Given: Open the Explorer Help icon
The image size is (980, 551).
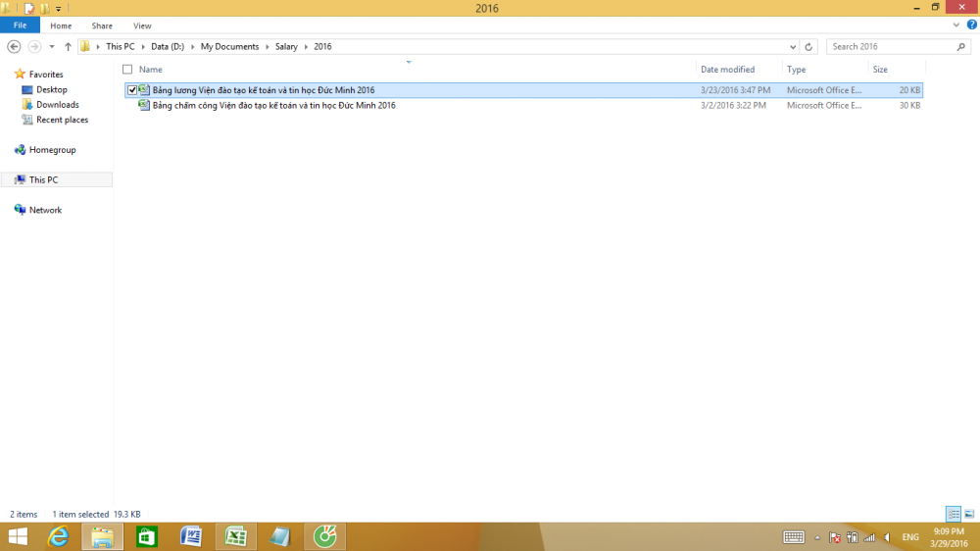Looking at the screenshot, I should pyautogui.click(x=971, y=25).
